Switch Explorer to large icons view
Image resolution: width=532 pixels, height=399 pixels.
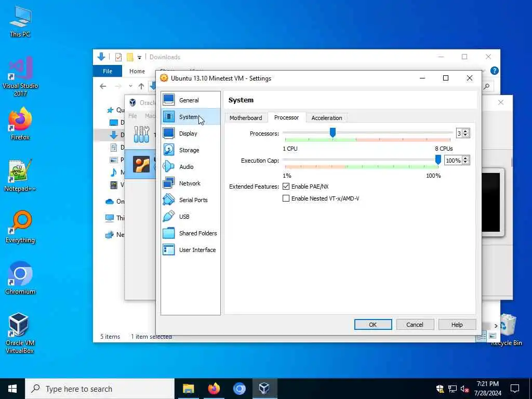493,336
